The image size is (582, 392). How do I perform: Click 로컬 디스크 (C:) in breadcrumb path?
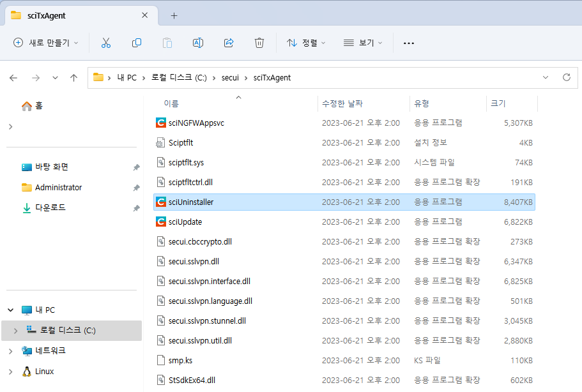tap(179, 77)
